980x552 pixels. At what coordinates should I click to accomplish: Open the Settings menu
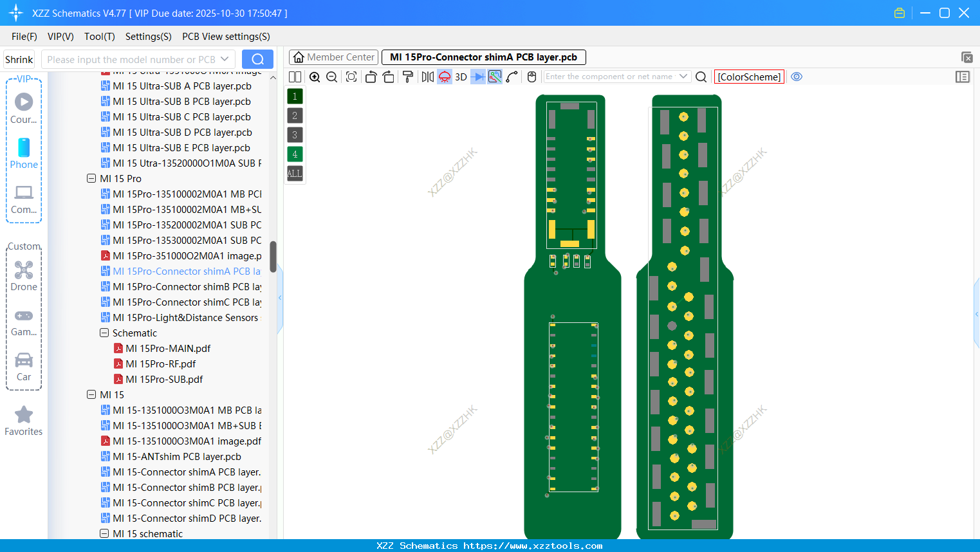148,36
